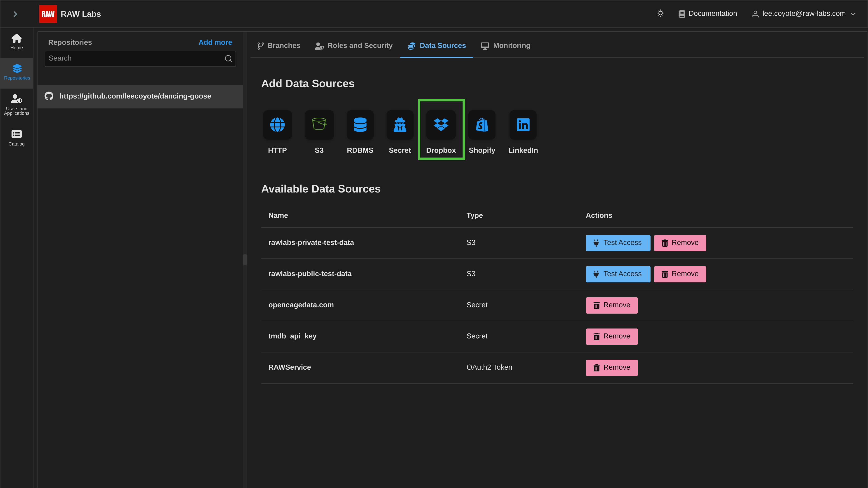Click the panel splitter handle
Image resolution: width=868 pixels, height=488 pixels.
click(245, 260)
